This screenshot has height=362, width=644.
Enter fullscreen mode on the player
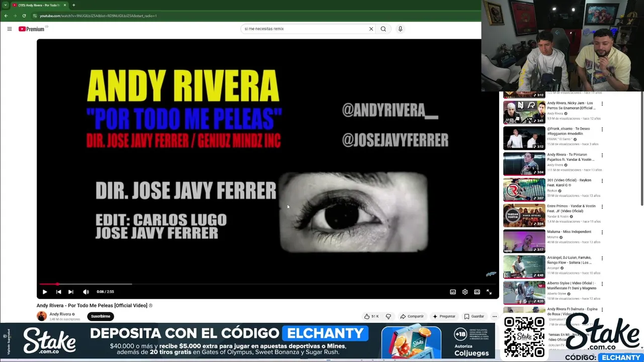(489, 292)
